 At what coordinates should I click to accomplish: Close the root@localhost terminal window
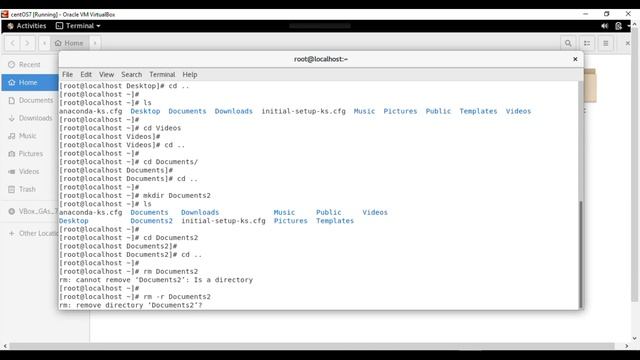point(575,59)
